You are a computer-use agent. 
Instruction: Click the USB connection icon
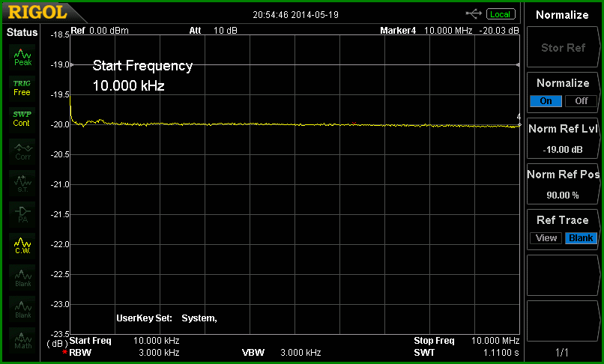click(474, 14)
